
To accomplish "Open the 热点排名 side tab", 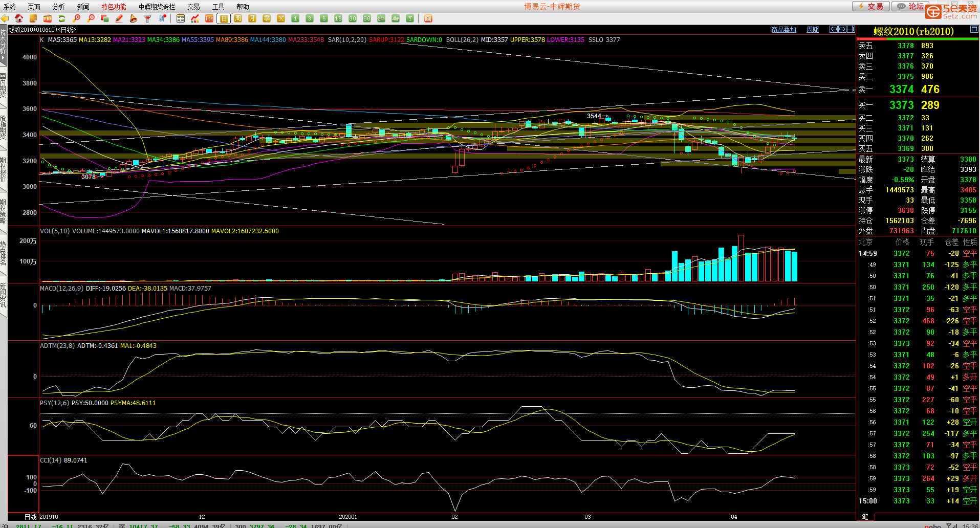I will point(3,253).
